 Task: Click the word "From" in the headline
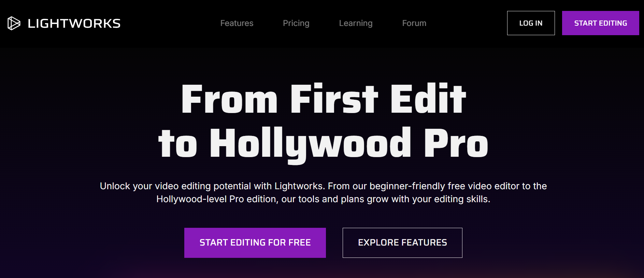[x=229, y=99]
